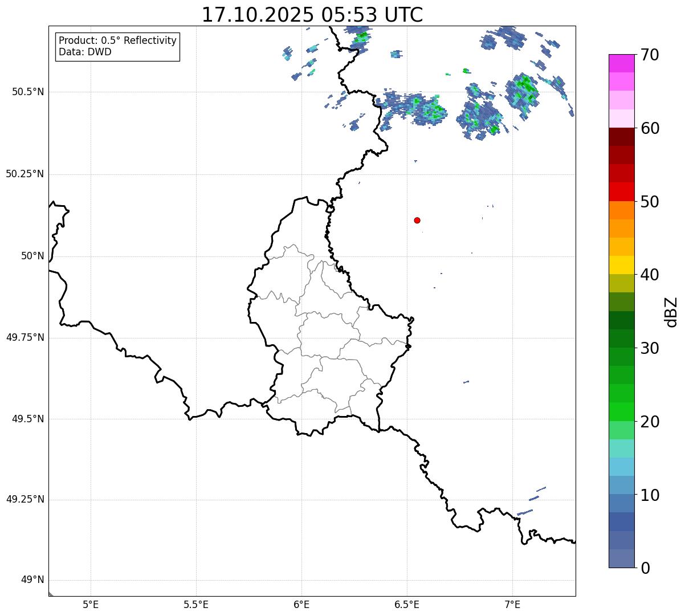Select the bright green 20 dBZ swatch
The image size is (685, 616).
point(622,411)
